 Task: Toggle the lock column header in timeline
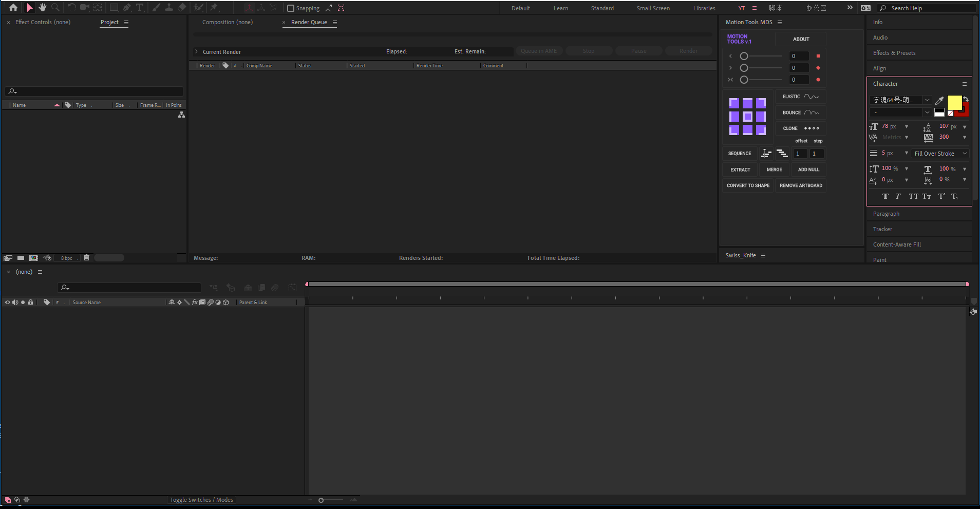pyautogui.click(x=31, y=303)
